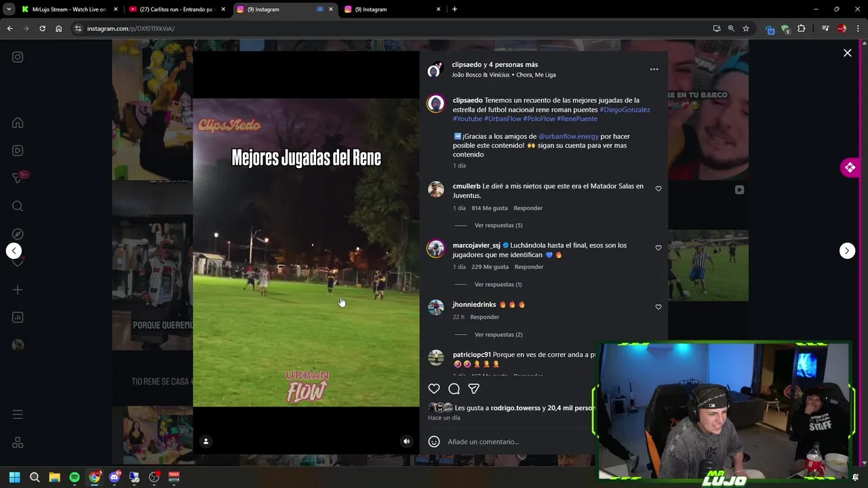Screen dimensions: 868x488
Task: Go to next post with right arrow
Action: (x=847, y=251)
